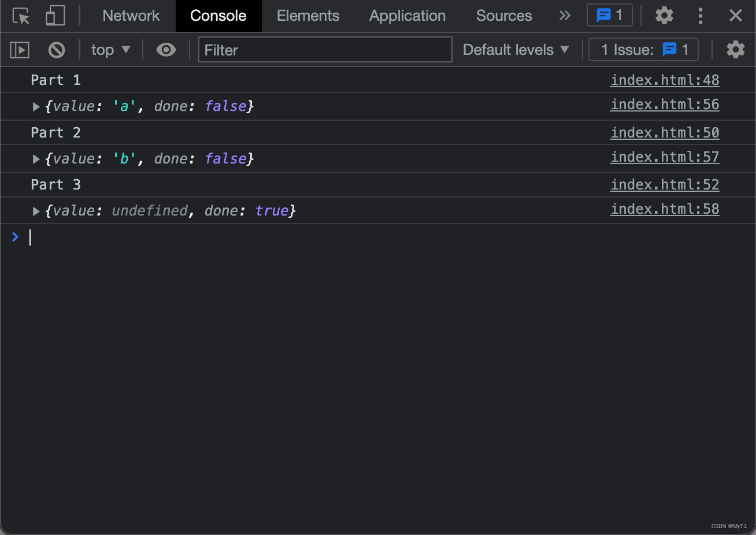This screenshot has height=535, width=756.
Task: Expand the object with done: true
Action: point(36,211)
